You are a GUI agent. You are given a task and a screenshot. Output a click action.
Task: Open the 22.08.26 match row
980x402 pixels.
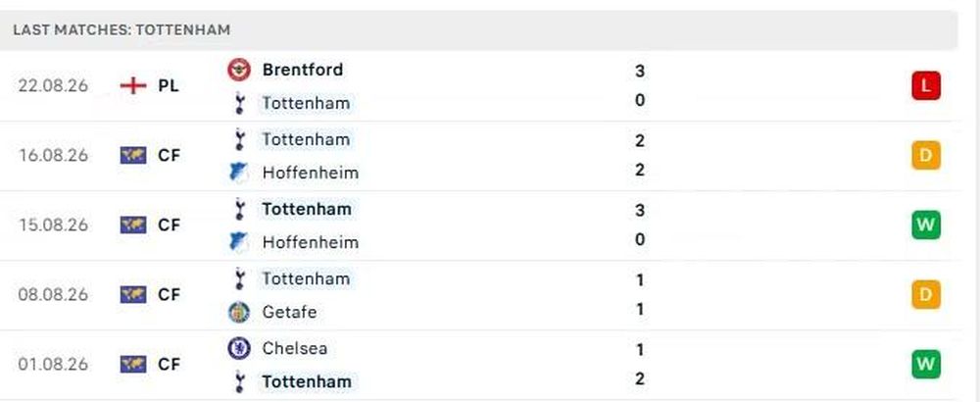479,86
